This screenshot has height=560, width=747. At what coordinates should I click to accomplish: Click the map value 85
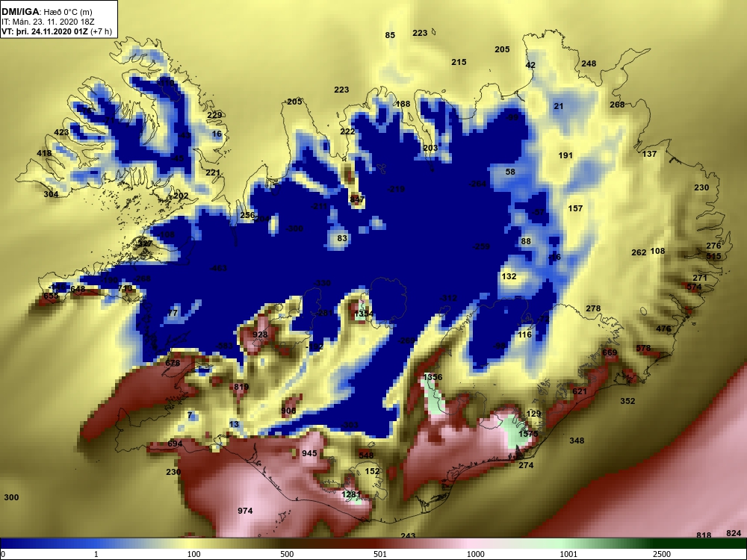[x=390, y=35]
